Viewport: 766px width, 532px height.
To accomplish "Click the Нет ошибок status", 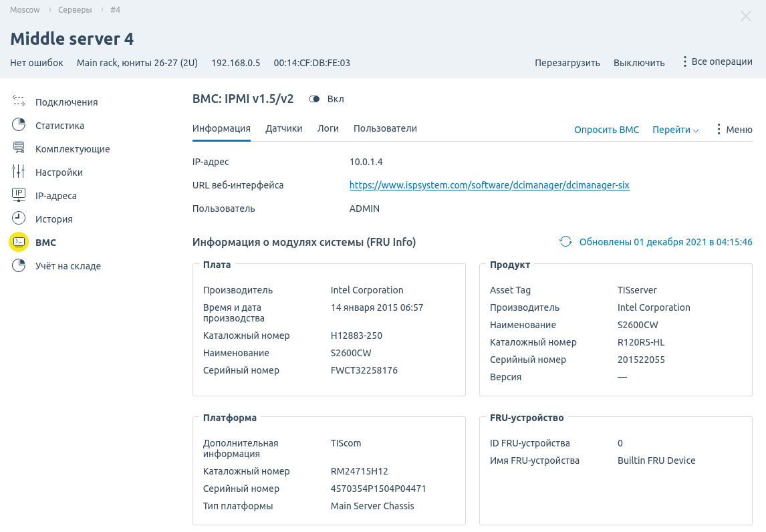I will coord(37,63).
